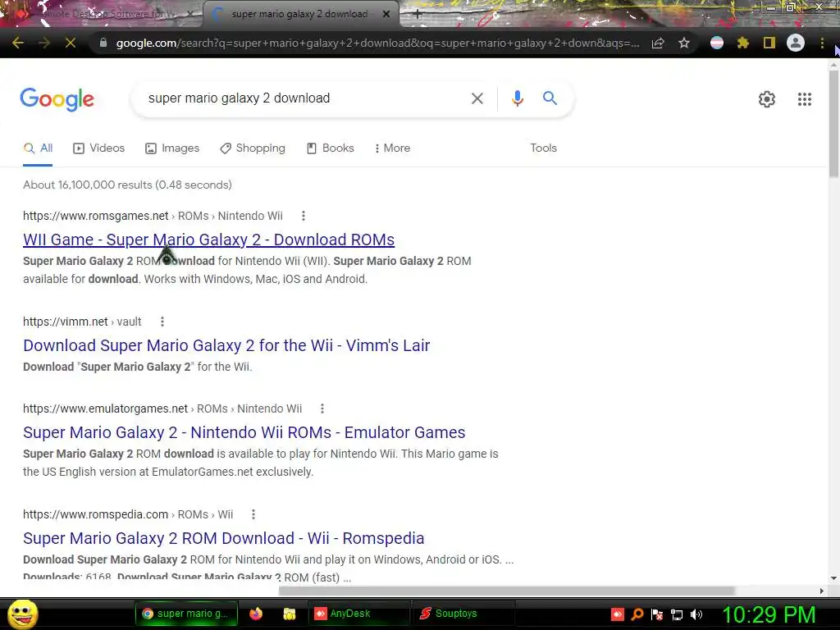Bookmark this page with the star icon
This screenshot has width=840, height=630.
pos(684,43)
